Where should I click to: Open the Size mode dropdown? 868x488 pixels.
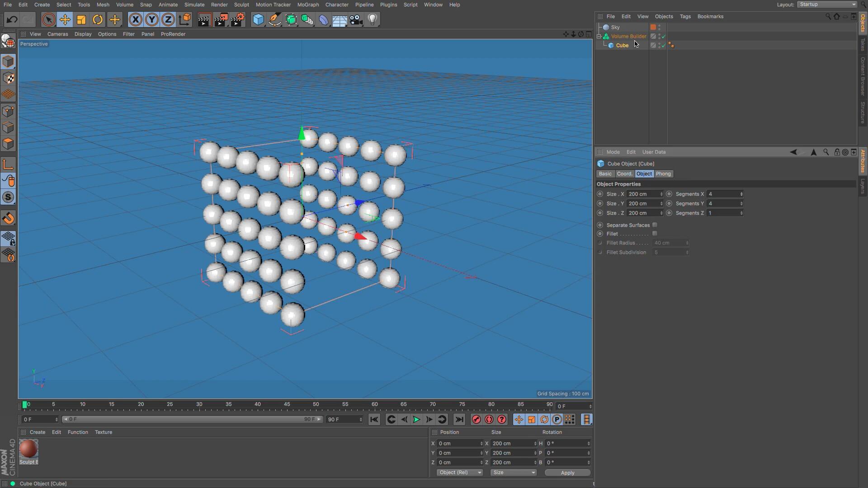[513, 473]
